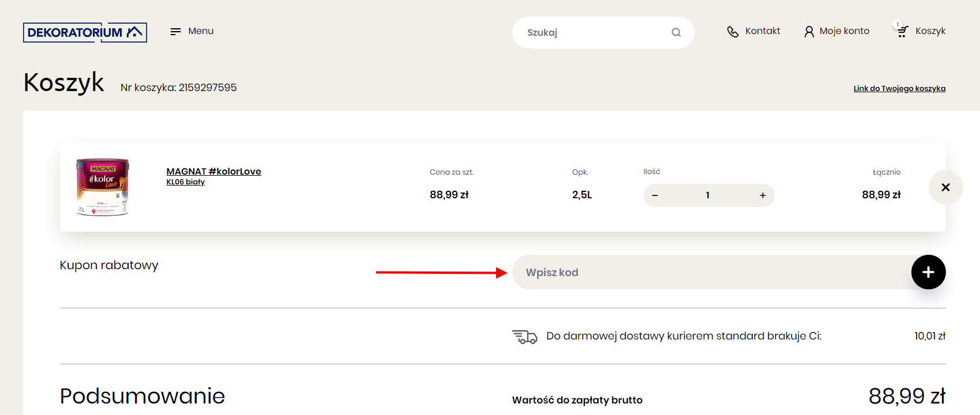Image resolution: width=980 pixels, height=415 pixels.
Task: Click the KL06 biały variant link
Action: coord(185,182)
